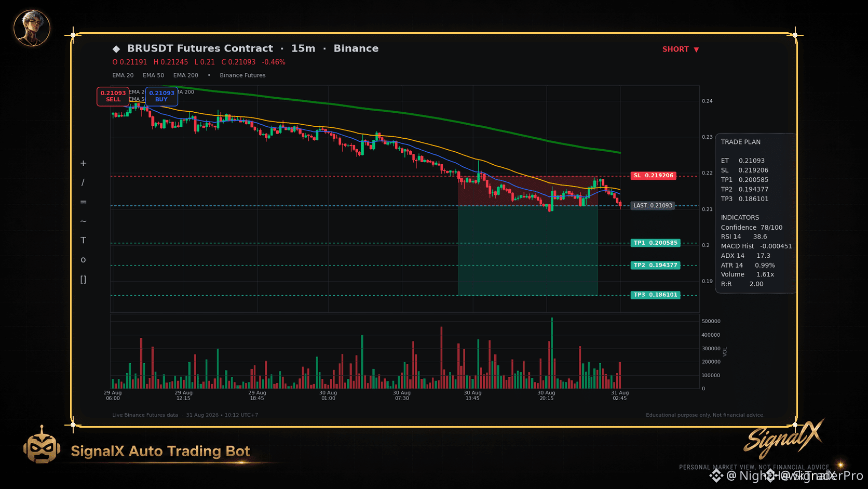The height and width of the screenshot is (489, 868).
Task: Click the LAST 0.21093 price tag
Action: click(653, 206)
